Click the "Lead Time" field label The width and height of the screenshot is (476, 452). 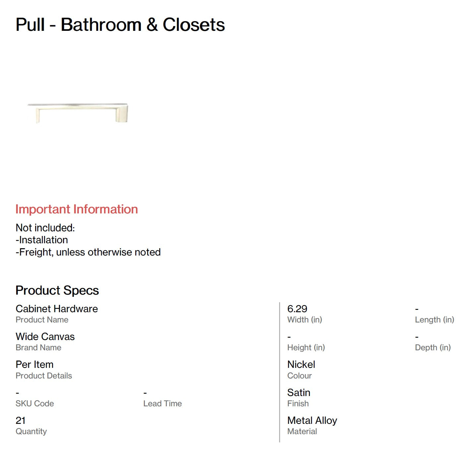(x=162, y=404)
